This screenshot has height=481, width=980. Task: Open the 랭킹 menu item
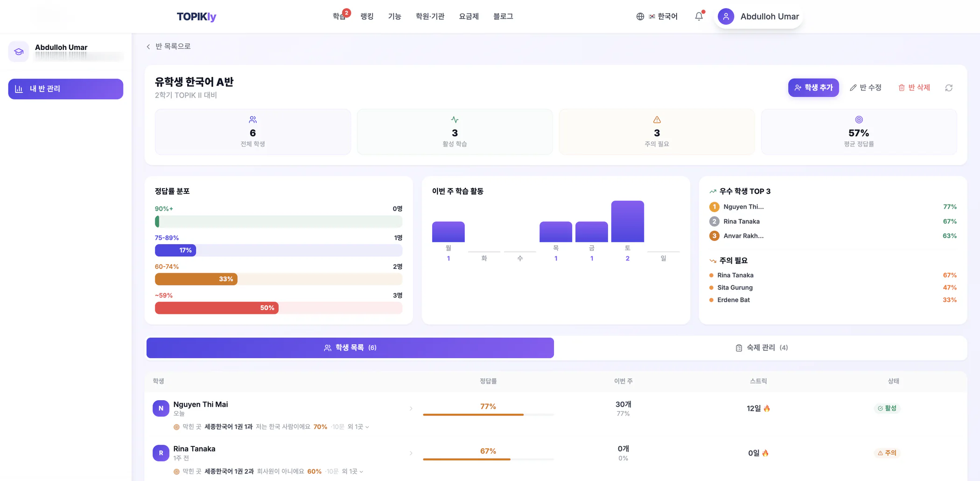tap(367, 16)
